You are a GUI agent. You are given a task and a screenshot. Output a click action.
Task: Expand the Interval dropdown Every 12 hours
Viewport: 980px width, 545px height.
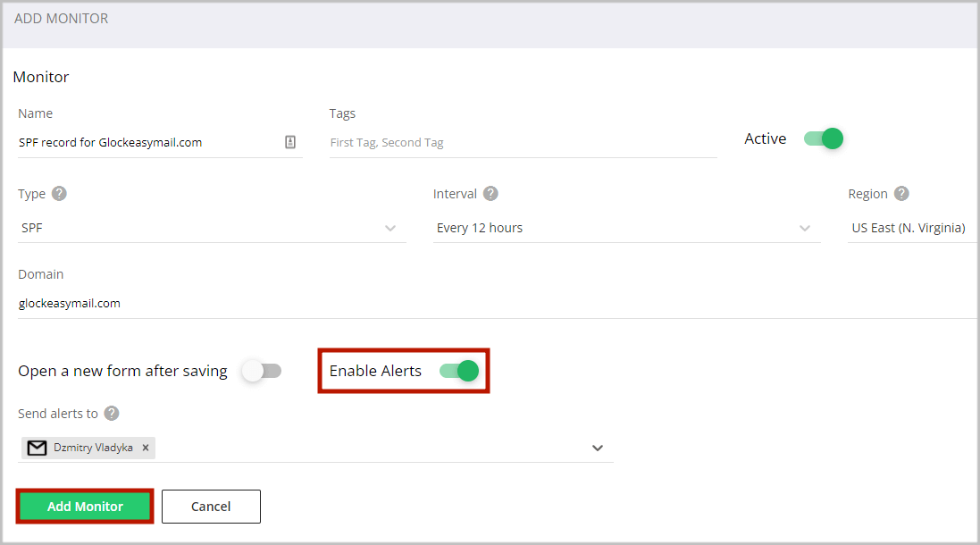(625, 228)
